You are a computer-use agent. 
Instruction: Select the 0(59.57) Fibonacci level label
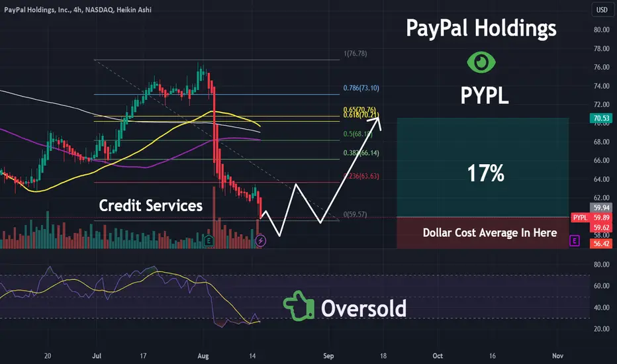(x=356, y=214)
